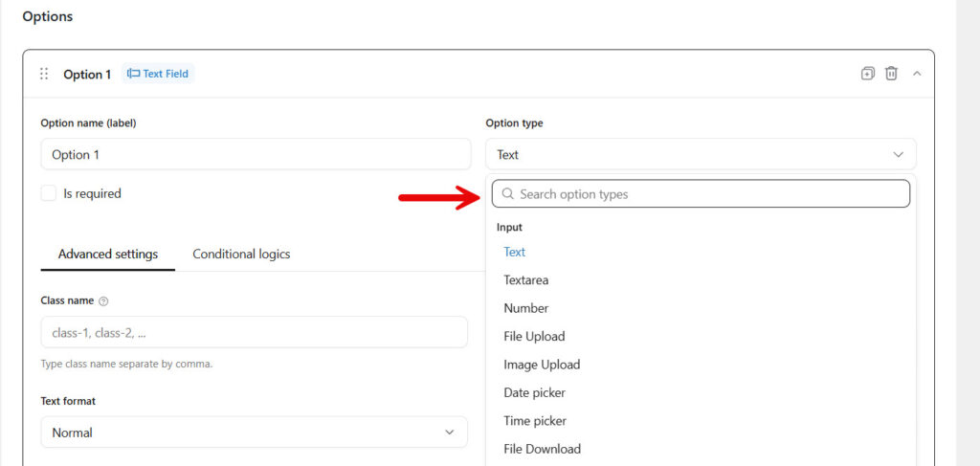Click the search magnifier icon in dropdown
The height and width of the screenshot is (466, 980).
508,194
